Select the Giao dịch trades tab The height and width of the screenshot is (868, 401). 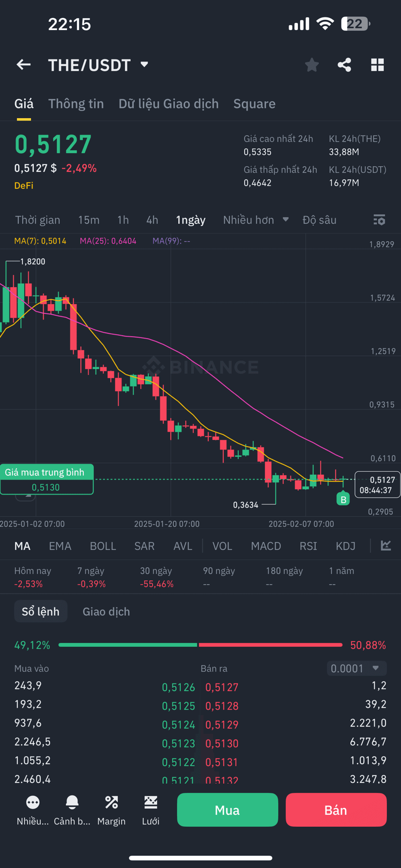(x=106, y=611)
